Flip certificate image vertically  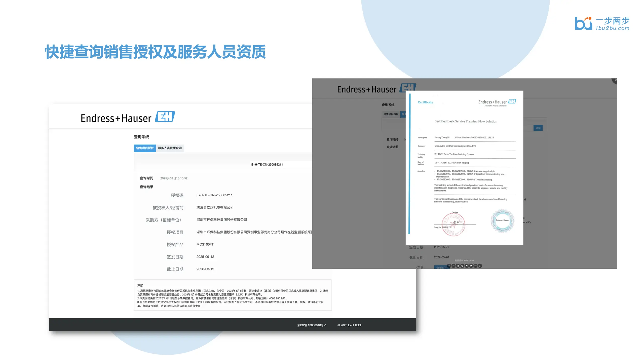(x=480, y=266)
